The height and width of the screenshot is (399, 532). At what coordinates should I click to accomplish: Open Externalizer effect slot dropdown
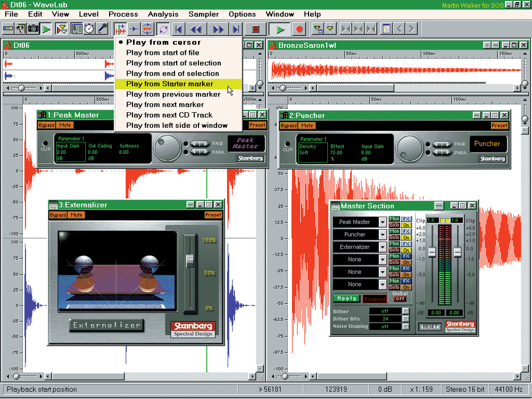coord(383,247)
